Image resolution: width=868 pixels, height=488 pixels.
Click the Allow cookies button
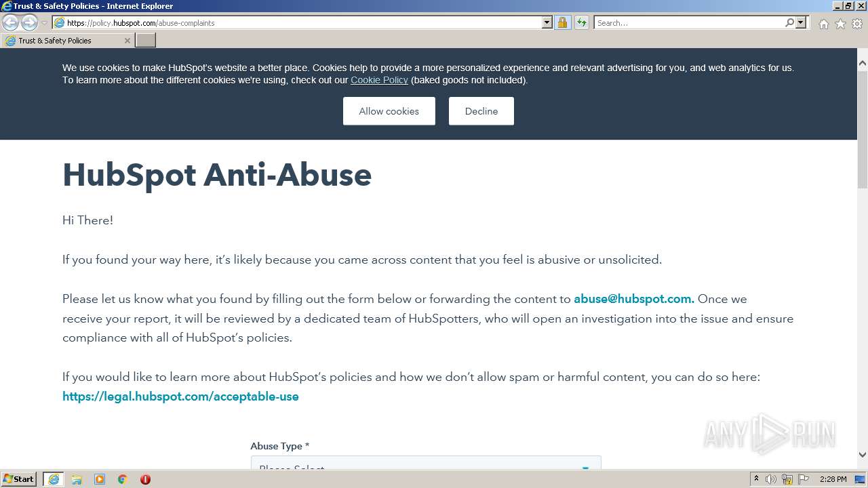click(389, 111)
